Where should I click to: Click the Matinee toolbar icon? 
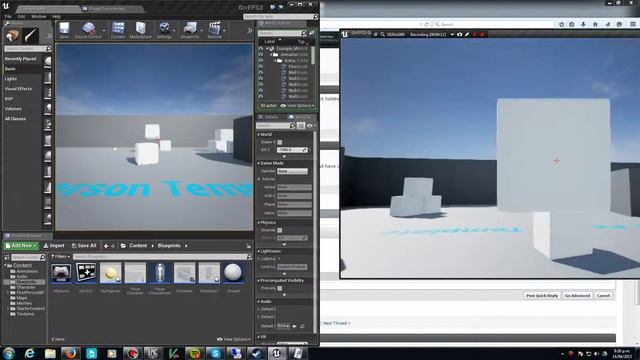point(214,30)
